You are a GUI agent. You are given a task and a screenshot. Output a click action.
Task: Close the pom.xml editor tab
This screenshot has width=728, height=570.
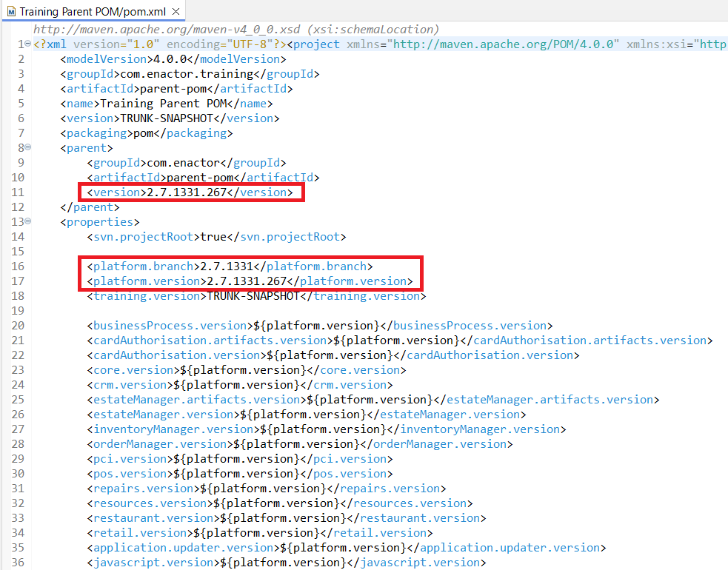point(176,11)
